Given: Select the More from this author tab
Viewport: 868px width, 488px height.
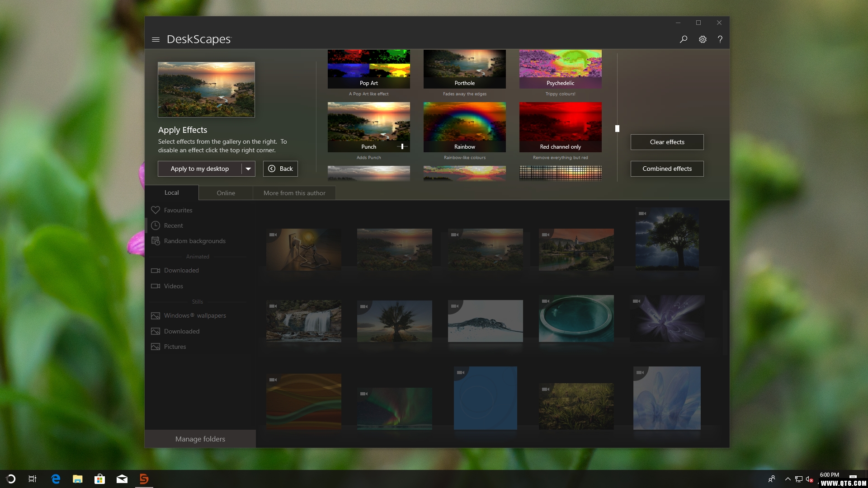Looking at the screenshot, I should (x=294, y=192).
